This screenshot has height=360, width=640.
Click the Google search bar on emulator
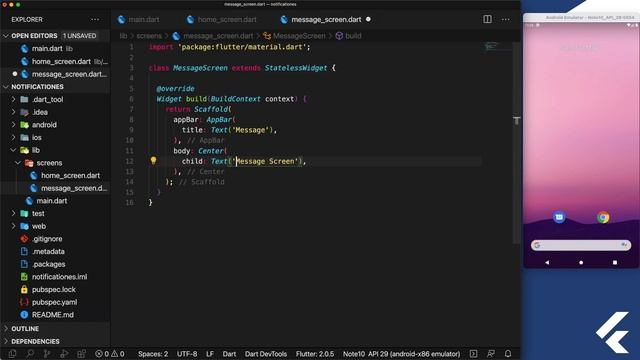click(581, 245)
